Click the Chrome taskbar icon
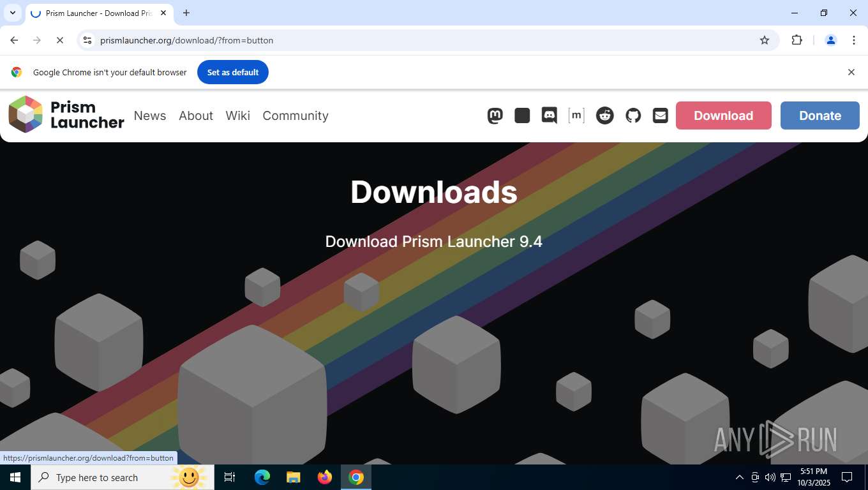868x490 pixels. pyautogui.click(x=356, y=477)
